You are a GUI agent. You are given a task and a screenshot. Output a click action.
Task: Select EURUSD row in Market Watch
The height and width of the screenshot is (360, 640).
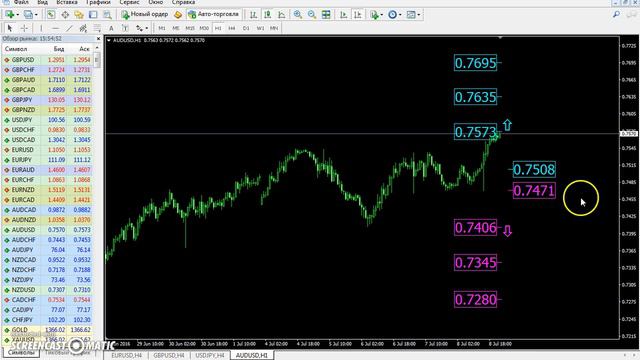point(48,150)
